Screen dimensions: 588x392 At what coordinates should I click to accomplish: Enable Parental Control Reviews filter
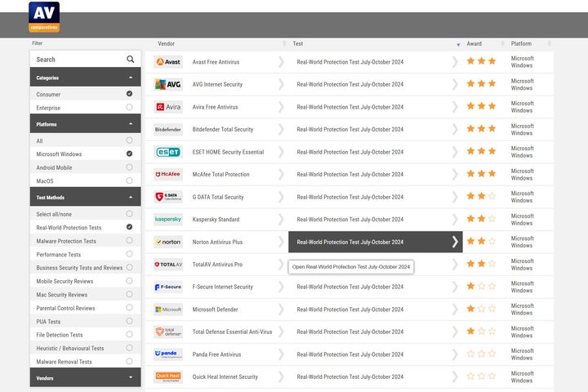(x=129, y=307)
